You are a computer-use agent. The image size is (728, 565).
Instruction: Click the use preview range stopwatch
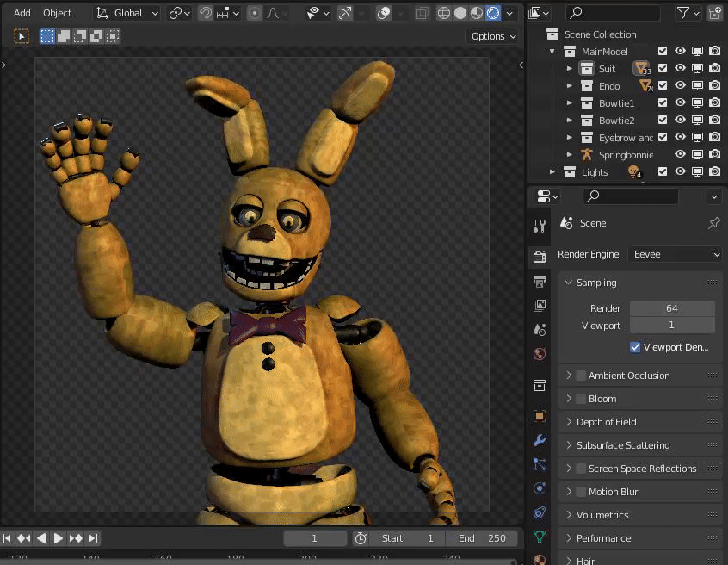361,538
